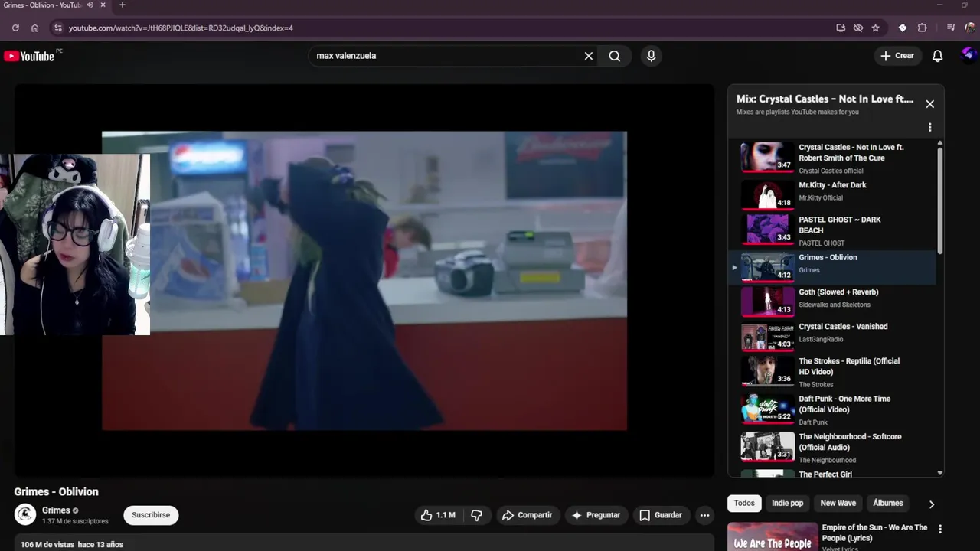Select the 'Todos' filter chip
Viewport: 980px width, 551px height.
pyautogui.click(x=744, y=503)
